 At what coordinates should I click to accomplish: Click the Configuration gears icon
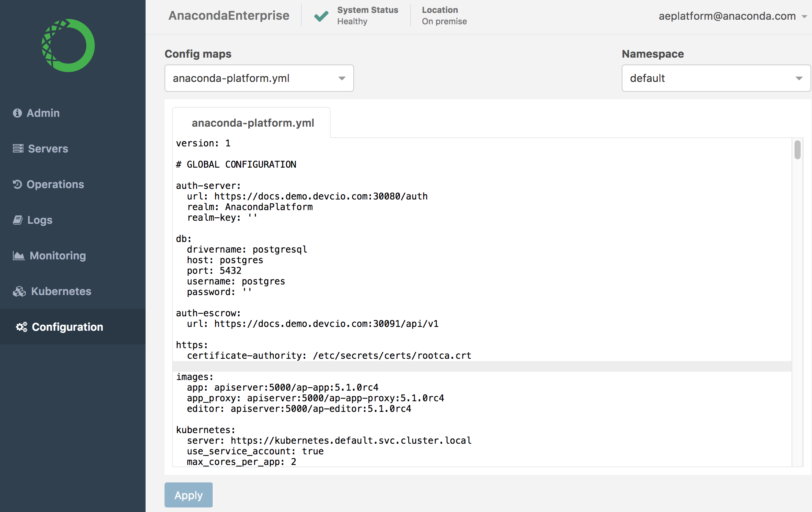click(x=22, y=327)
